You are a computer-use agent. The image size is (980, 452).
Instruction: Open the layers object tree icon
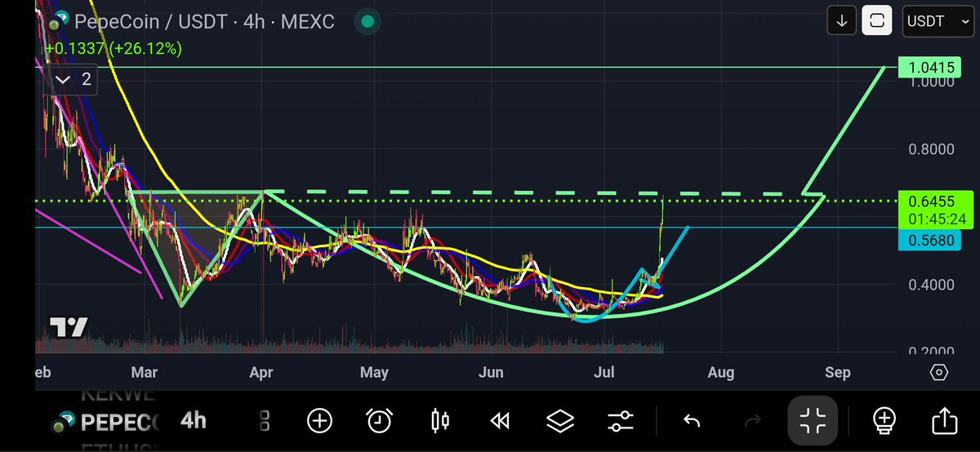[560, 421]
